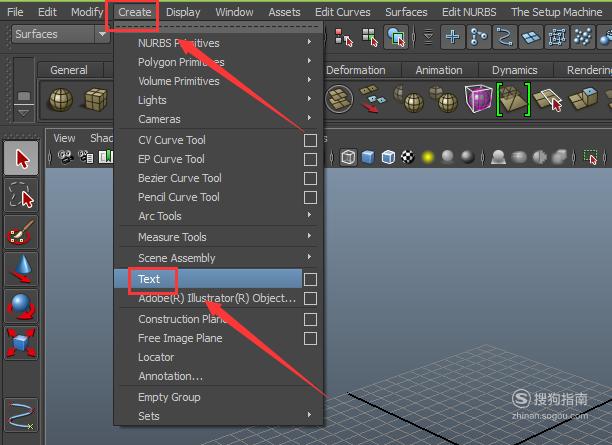Viewport: 612px width, 445px height.
Task: Select the Move tool cone icon
Action: (x=21, y=269)
